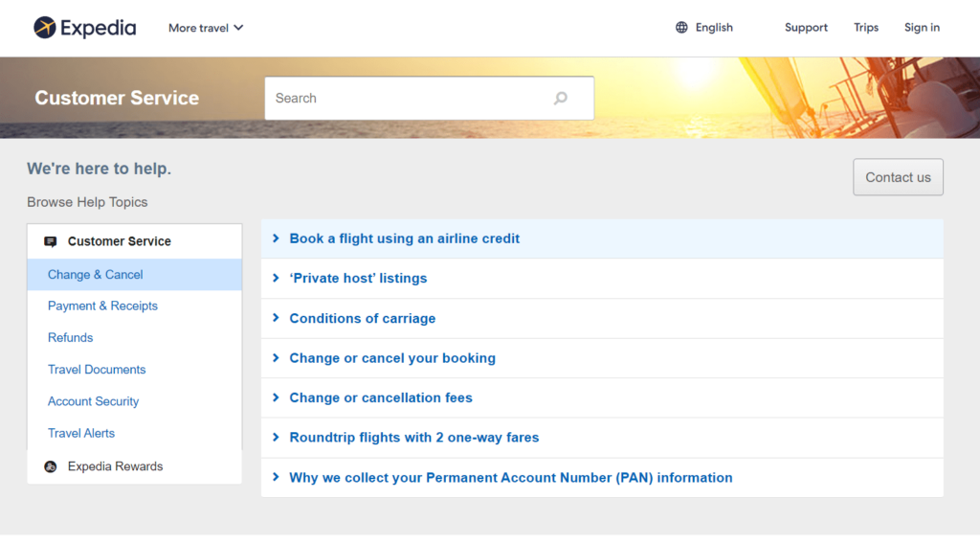The width and height of the screenshot is (980, 544).
Task: Click the search magnifier icon
Action: [x=561, y=98]
